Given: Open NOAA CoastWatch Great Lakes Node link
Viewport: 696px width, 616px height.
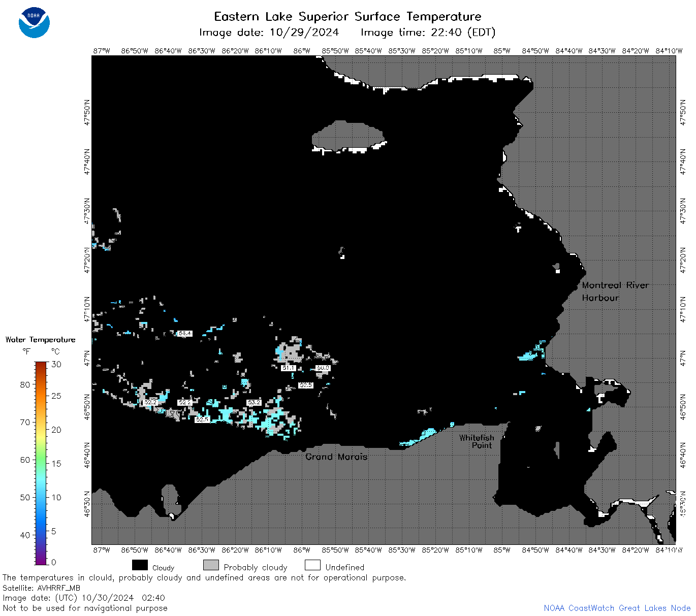Looking at the screenshot, I should pyautogui.click(x=617, y=608).
